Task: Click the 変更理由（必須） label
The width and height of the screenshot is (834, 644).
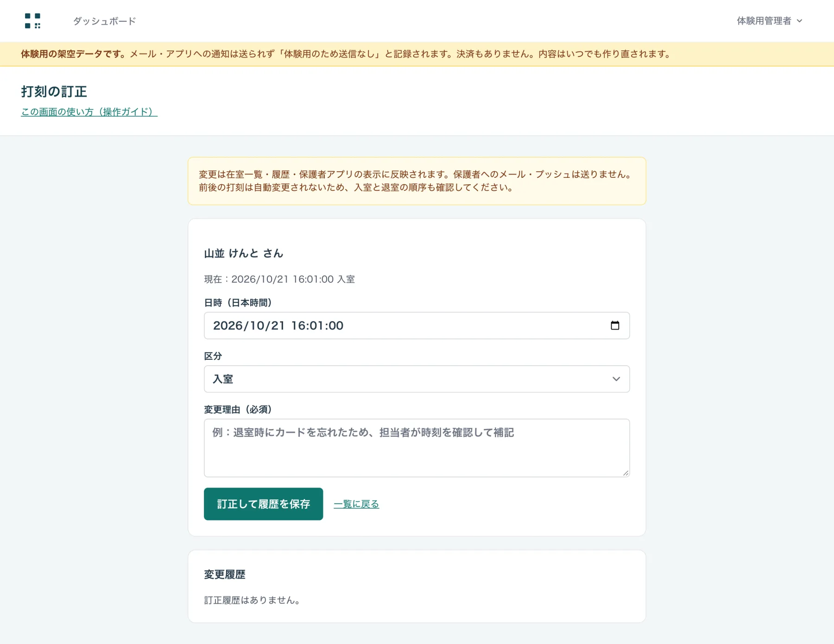Action: pos(238,409)
